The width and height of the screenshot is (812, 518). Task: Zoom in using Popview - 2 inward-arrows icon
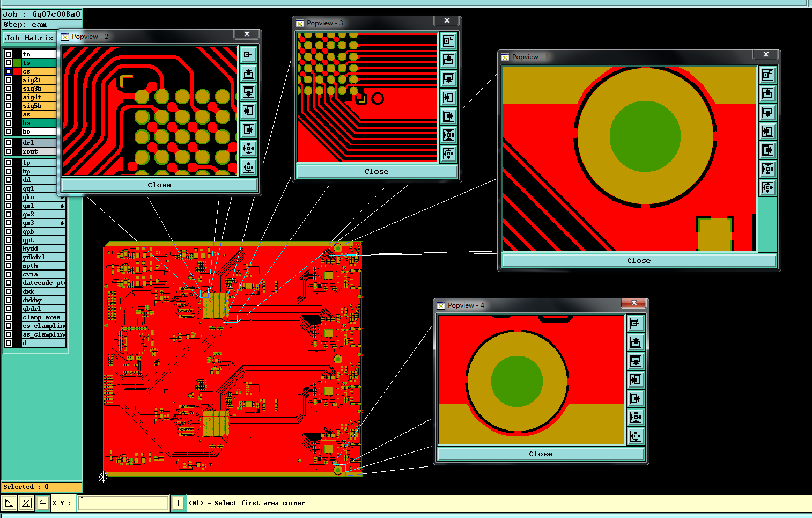248,148
